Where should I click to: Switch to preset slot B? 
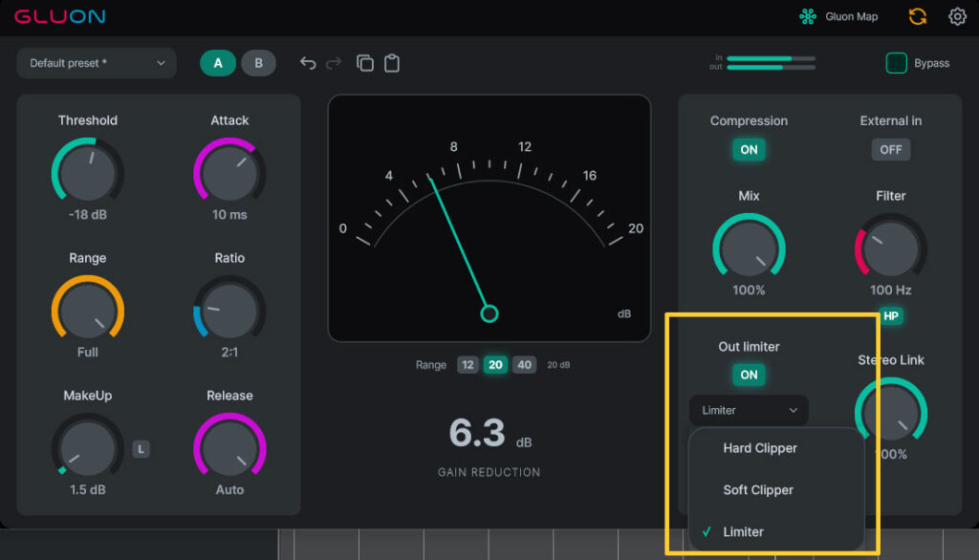(x=258, y=63)
